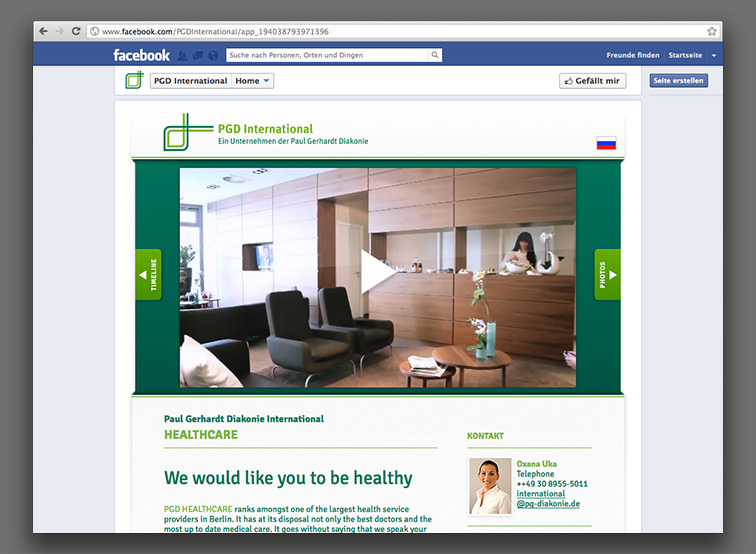The height and width of the screenshot is (554, 756).
Task: Open Facebook notifications globe icon
Action: (x=213, y=56)
